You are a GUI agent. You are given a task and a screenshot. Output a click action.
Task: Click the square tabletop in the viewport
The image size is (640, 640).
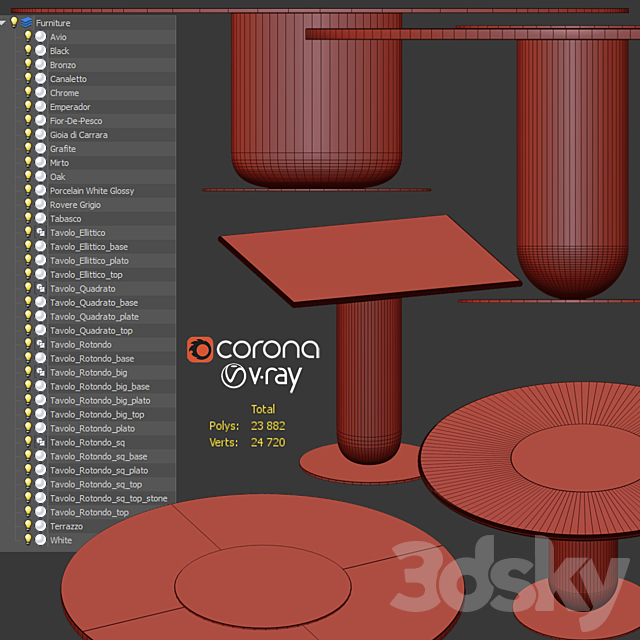(x=368, y=256)
